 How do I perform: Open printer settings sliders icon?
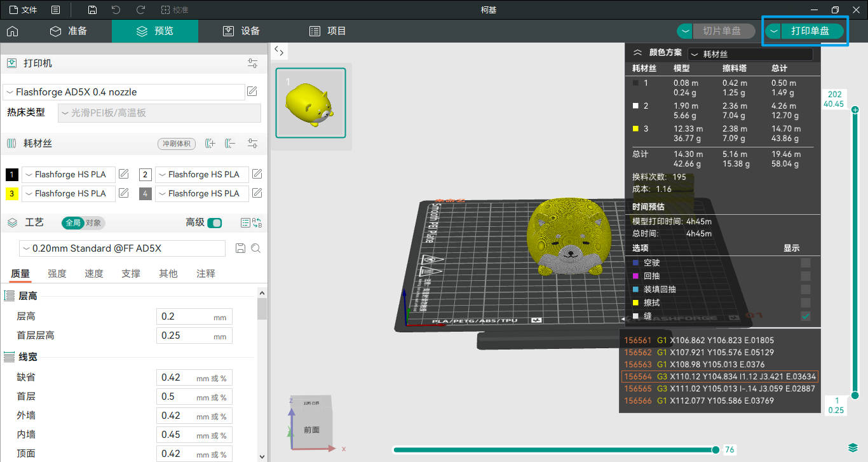click(x=253, y=64)
